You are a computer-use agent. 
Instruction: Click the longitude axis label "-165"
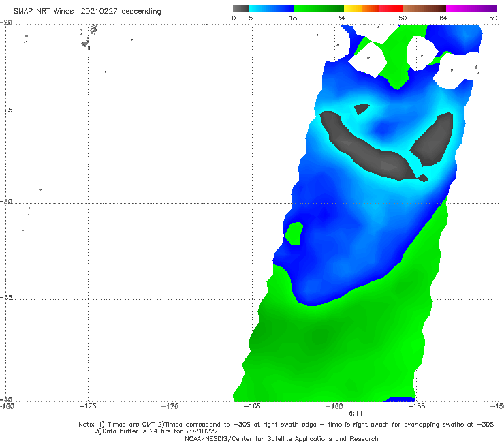pos(252,406)
